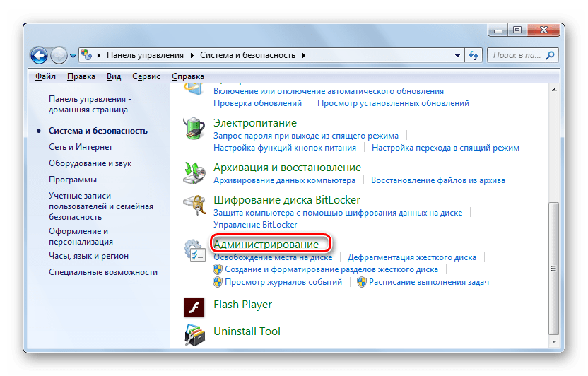Click the Back navigation arrow button
This screenshot has width=588, height=376.
tap(39, 56)
